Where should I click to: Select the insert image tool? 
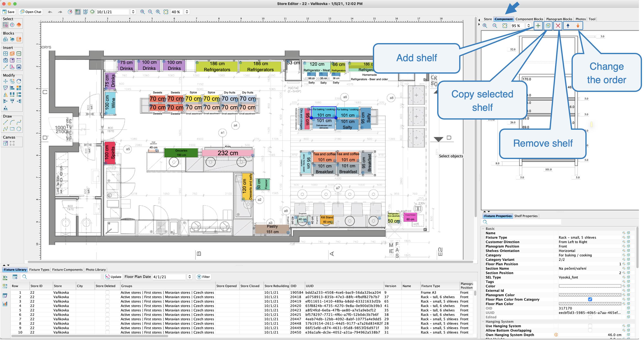click(x=19, y=67)
